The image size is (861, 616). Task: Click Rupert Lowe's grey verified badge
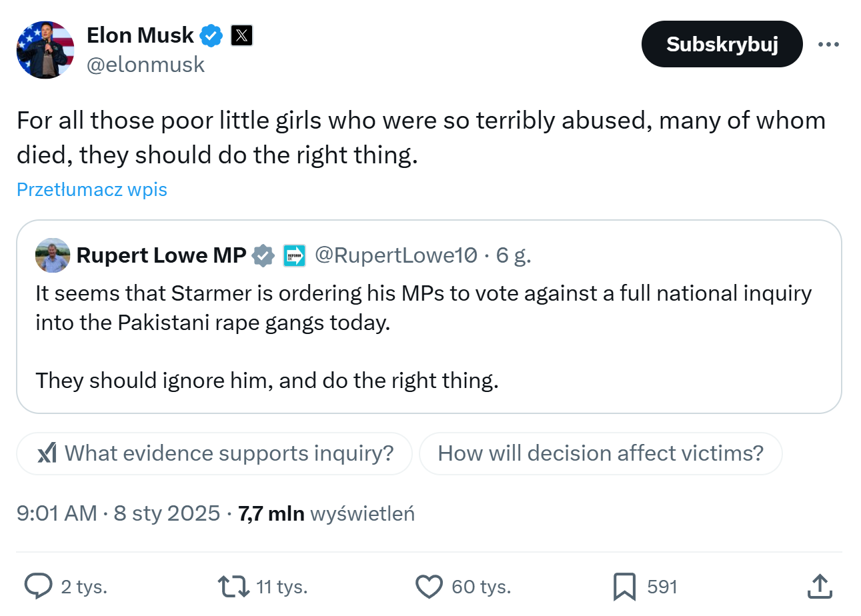pos(263,255)
